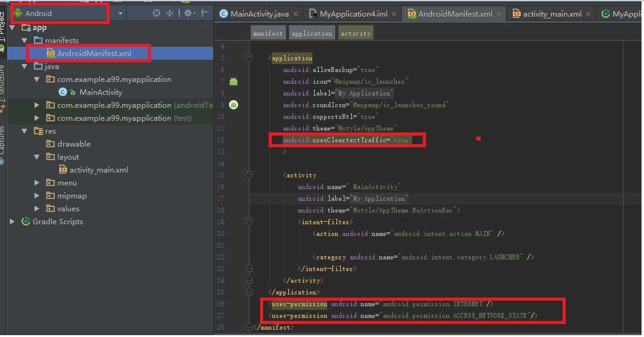Expand the values folder
Image resolution: width=644 pixels, height=337 pixels.
coord(37,208)
